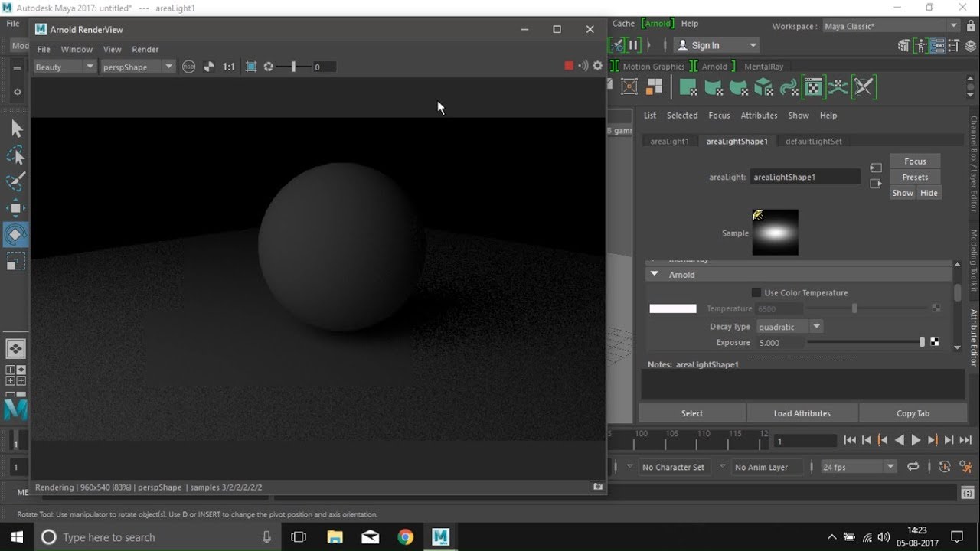Select the Rotate tool in the toolbox

click(x=15, y=234)
